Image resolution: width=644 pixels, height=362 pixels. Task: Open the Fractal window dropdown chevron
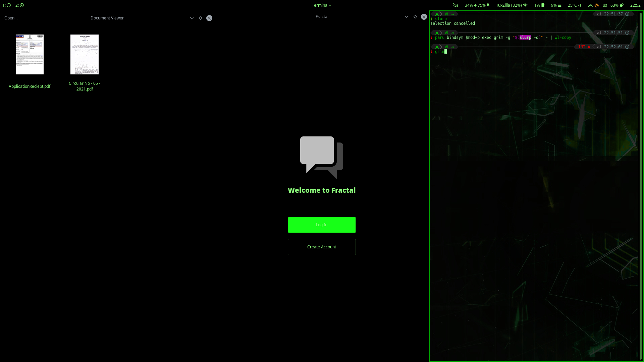click(407, 16)
